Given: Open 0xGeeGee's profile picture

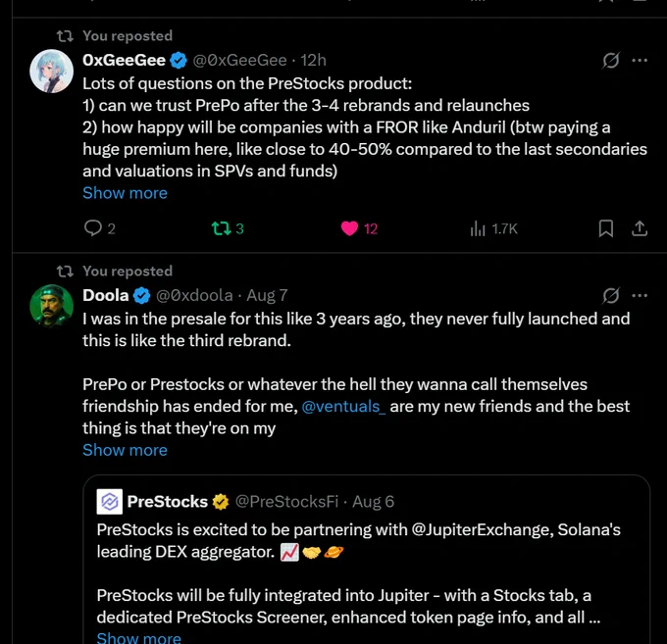Looking at the screenshot, I should coord(51,71).
